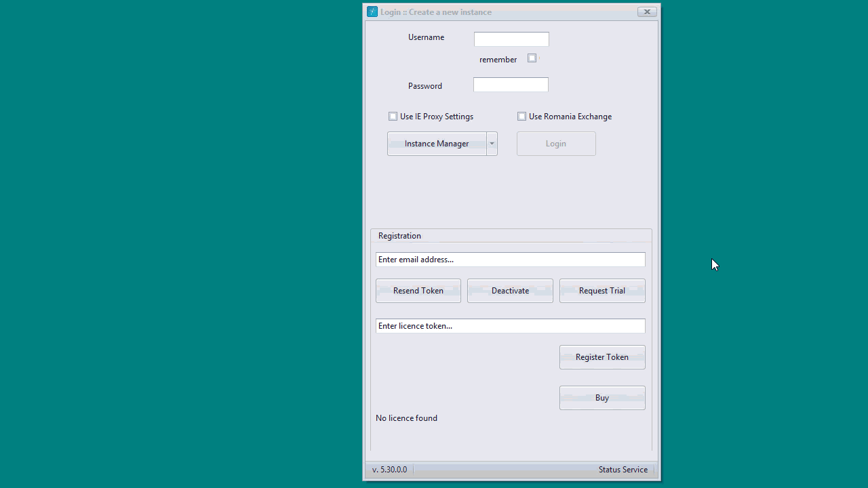Click Request Trial button
The width and height of the screenshot is (868, 488).
(x=602, y=291)
